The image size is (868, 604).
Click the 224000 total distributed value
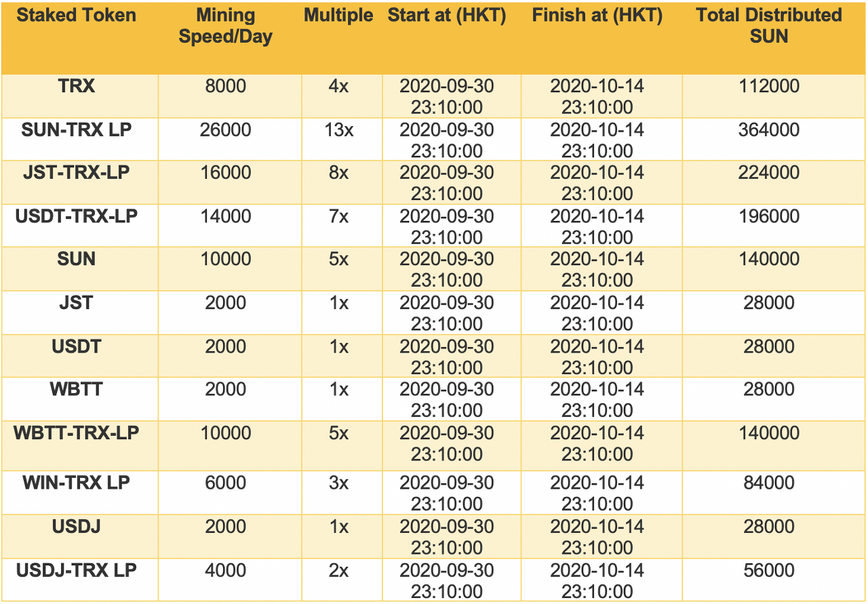(769, 173)
